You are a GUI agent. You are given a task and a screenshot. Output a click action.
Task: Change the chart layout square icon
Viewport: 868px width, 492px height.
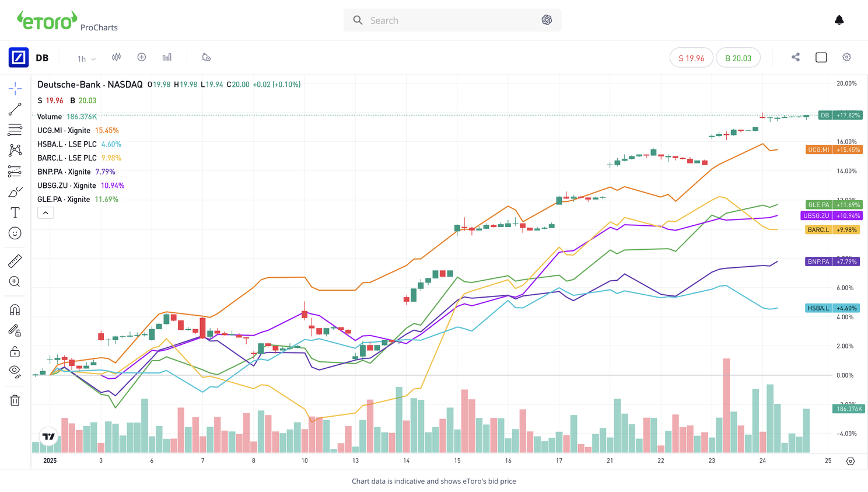pyautogui.click(x=821, y=57)
